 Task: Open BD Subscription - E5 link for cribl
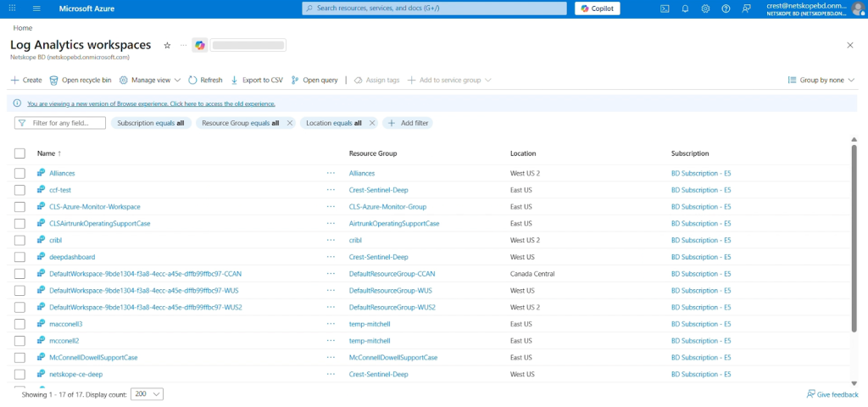[701, 240]
